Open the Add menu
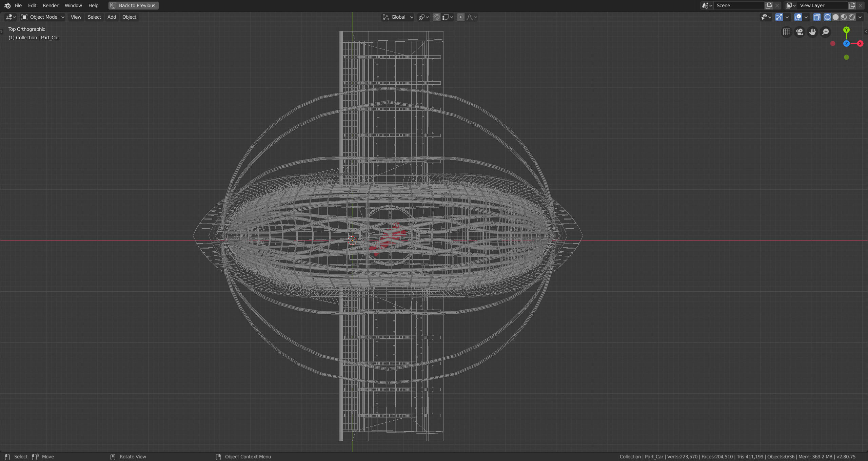 point(112,17)
